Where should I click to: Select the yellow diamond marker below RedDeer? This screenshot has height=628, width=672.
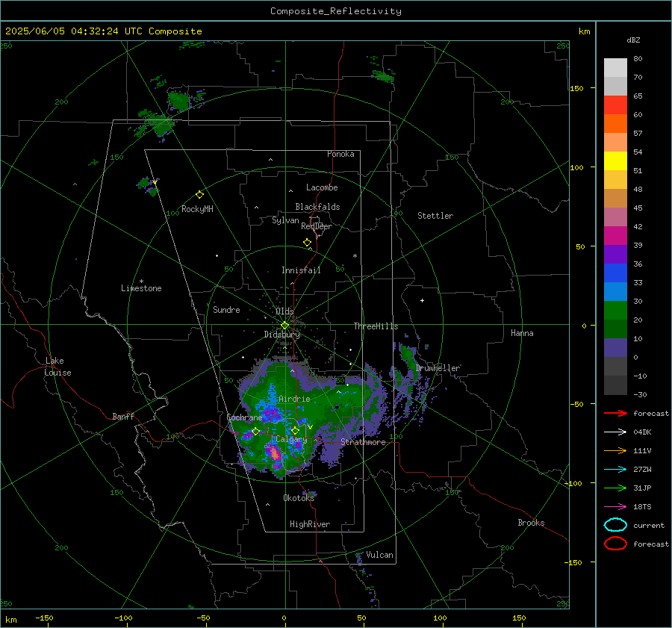(x=307, y=243)
